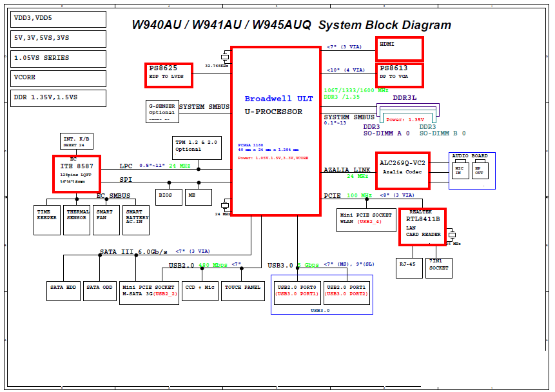Screen dimensions: 555x392
Task: Select the PS8613 DP TO VGA block
Action: pos(400,75)
